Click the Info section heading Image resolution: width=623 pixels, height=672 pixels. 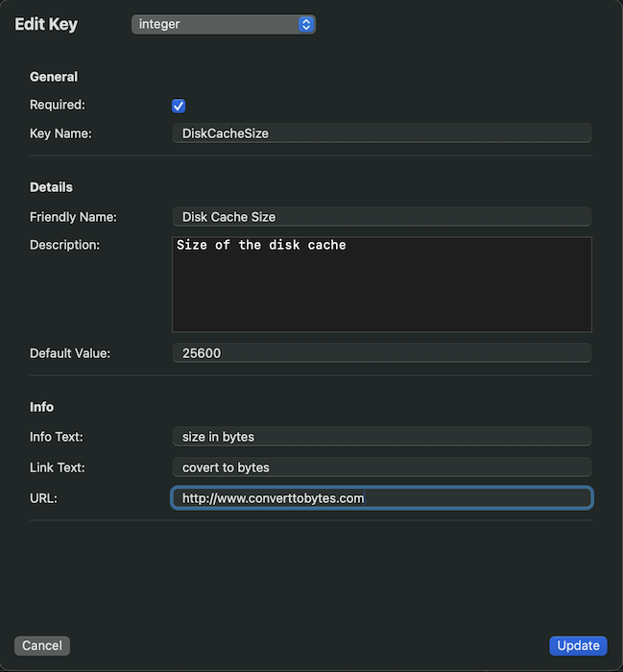[41, 407]
